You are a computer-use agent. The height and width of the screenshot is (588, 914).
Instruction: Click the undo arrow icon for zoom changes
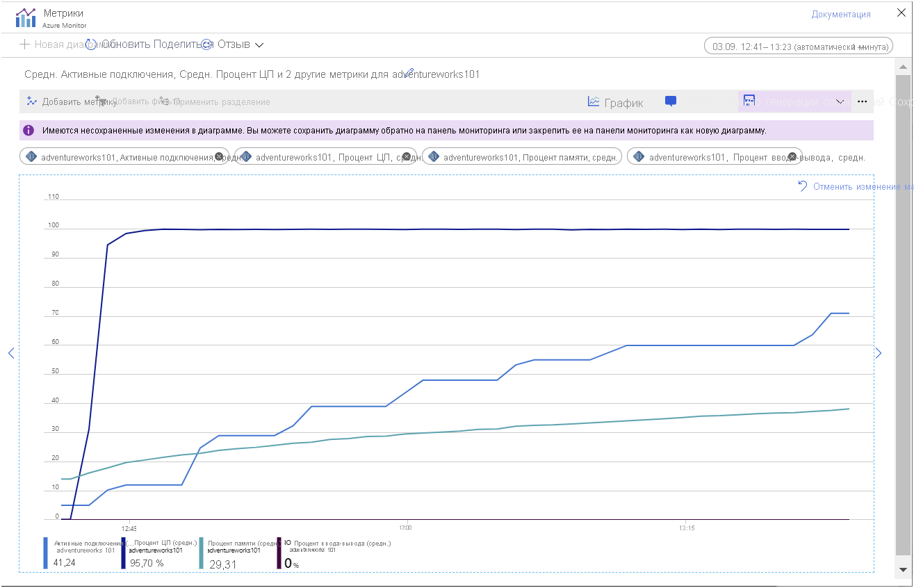803,186
